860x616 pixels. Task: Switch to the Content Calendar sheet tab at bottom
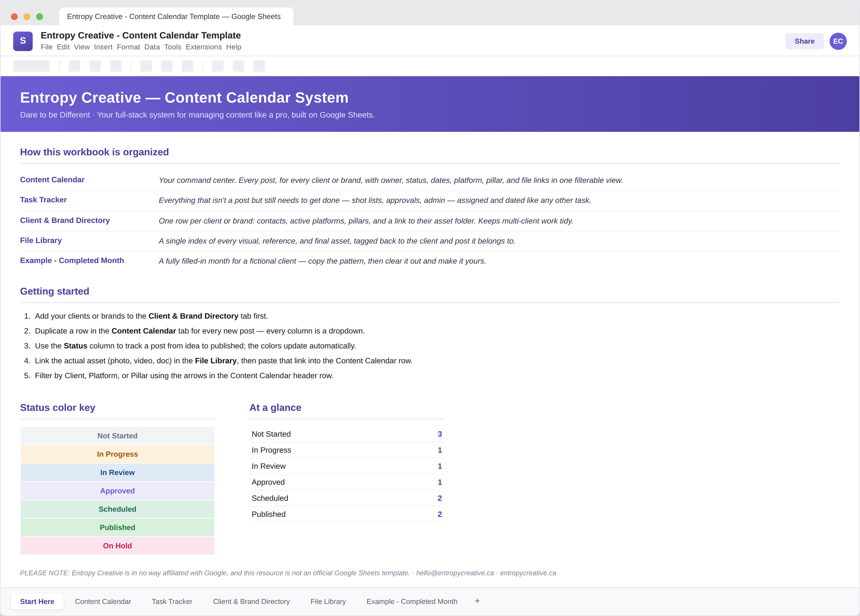pos(103,602)
